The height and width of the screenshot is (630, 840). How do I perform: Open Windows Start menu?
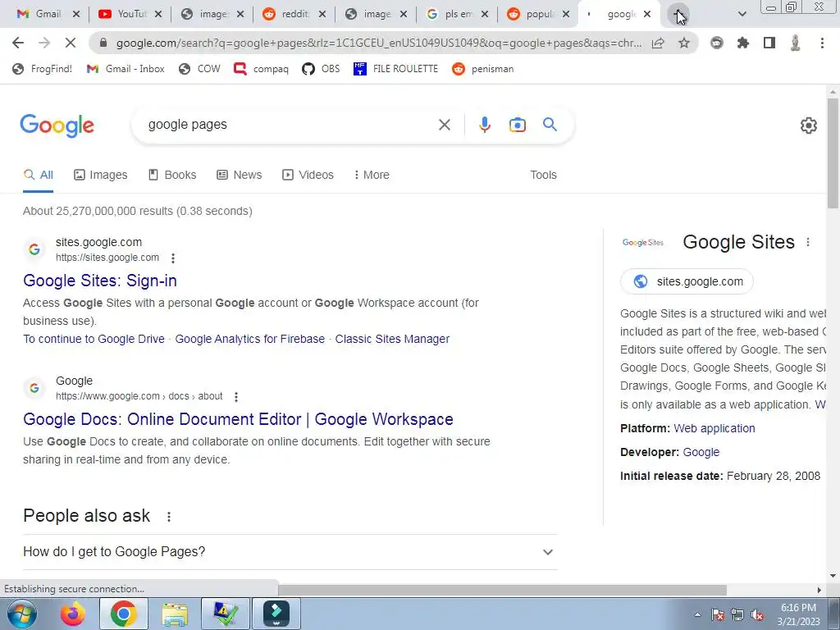click(21, 614)
